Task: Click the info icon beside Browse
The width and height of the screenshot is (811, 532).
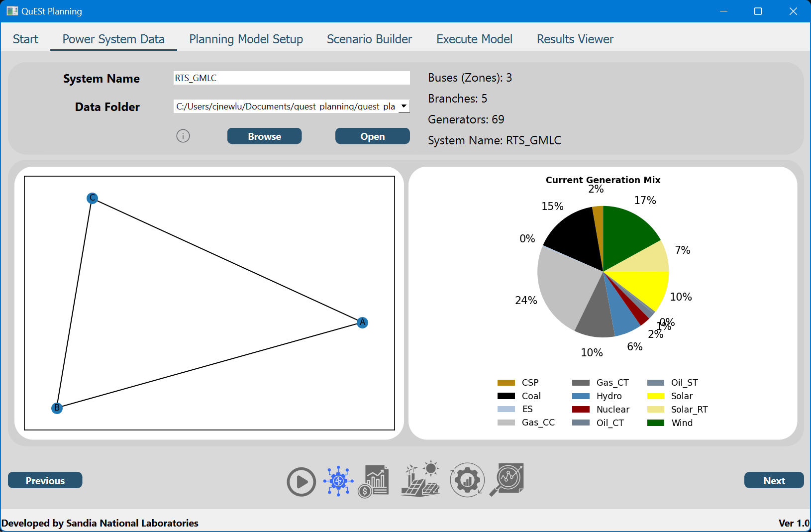Action: [x=183, y=136]
